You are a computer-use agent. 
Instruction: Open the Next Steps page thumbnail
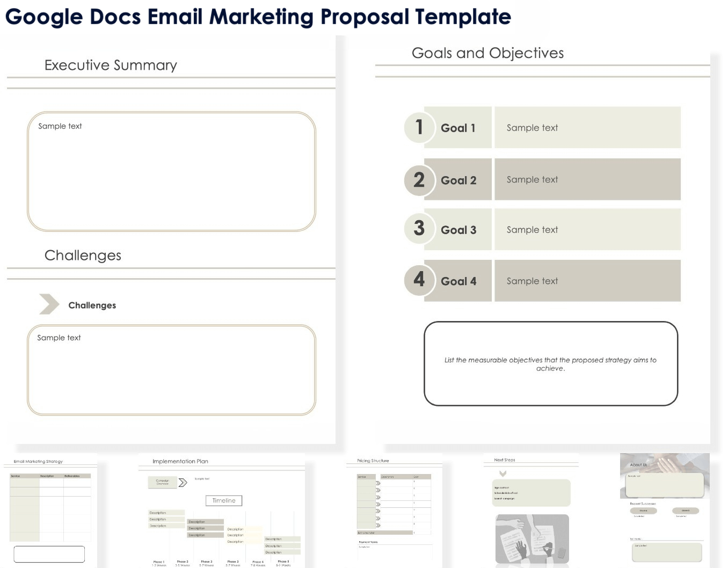pyautogui.click(x=532, y=510)
